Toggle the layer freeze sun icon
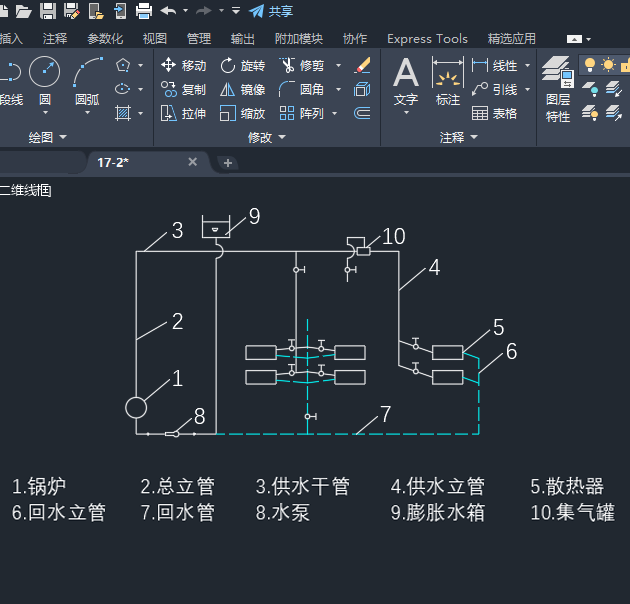Screen dimensions: 630x604 click(608, 65)
